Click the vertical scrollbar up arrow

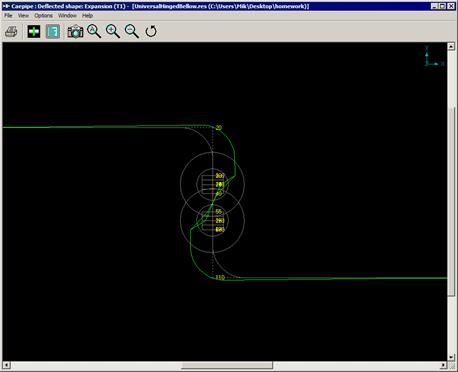point(451,46)
